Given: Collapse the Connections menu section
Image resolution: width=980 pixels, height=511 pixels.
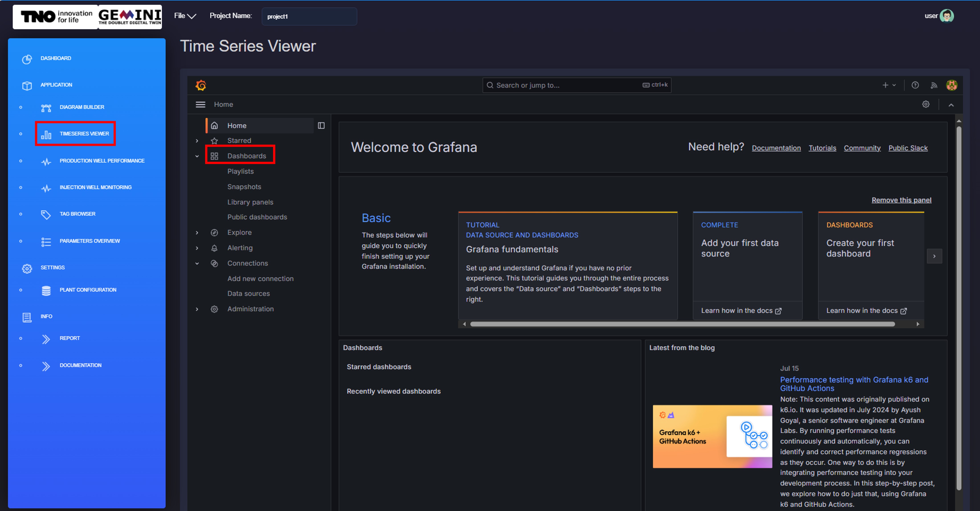Looking at the screenshot, I should click(x=197, y=263).
